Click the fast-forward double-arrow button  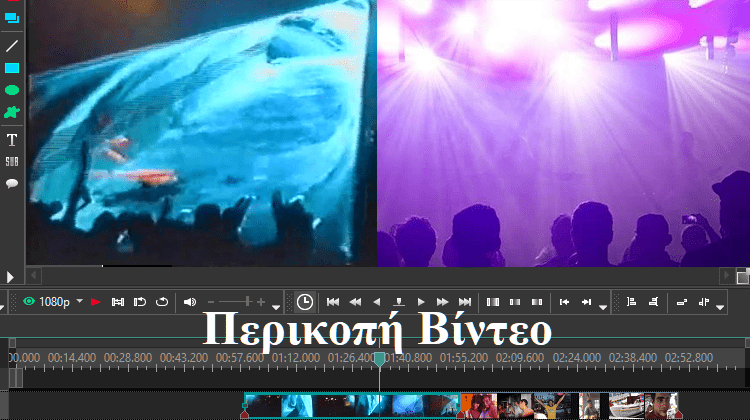pyautogui.click(x=442, y=302)
